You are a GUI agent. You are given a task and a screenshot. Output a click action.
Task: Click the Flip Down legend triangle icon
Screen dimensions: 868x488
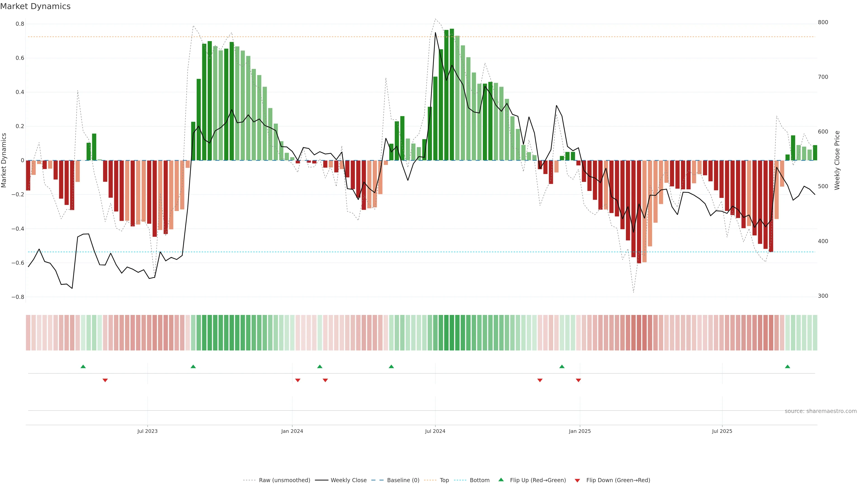coord(577,481)
